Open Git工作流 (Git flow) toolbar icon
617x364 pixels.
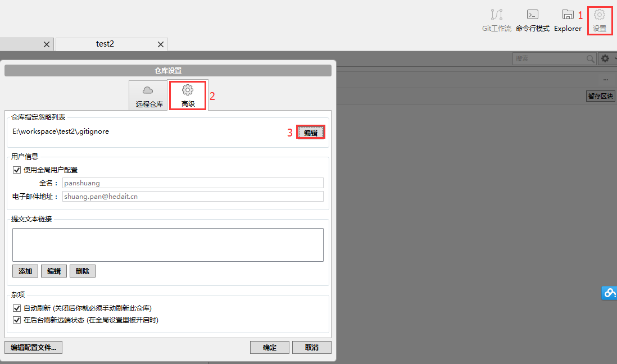pyautogui.click(x=497, y=20)
